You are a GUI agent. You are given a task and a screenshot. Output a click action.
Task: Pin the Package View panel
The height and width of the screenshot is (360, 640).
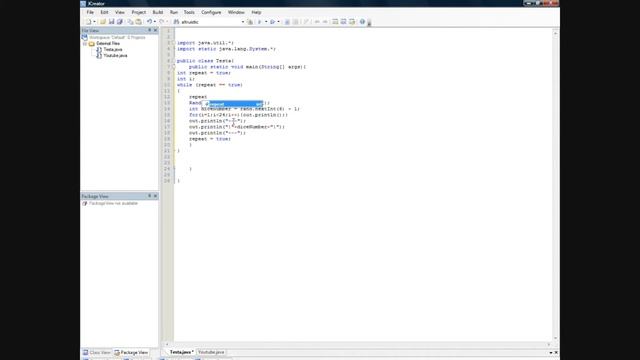click(x=149, y=196)
